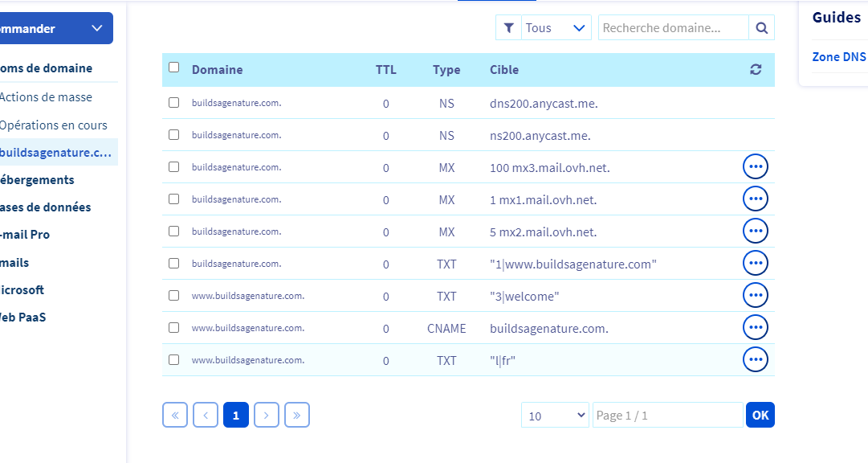Open Opérations en cours in sidebar
This screenshot has width=868, height=463.
pos(53,125)
